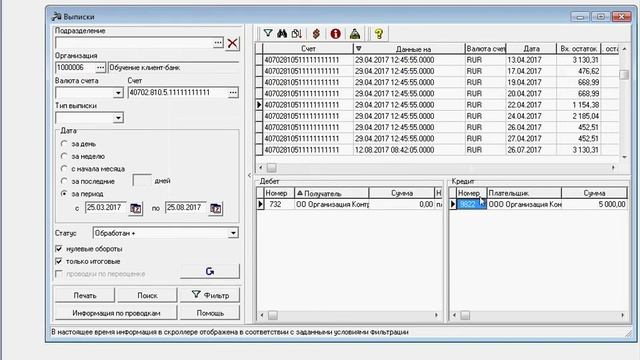The width and height of the screenshot is (640, 360).
Task: Click the 'Вх. остаток' column header
Action: (578, 49)
